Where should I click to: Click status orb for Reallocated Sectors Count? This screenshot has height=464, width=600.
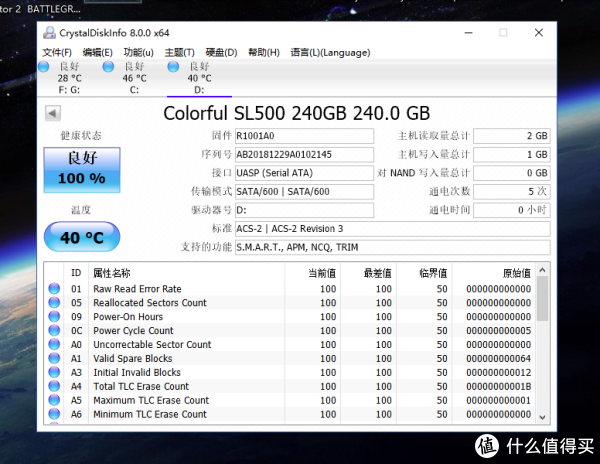click(x=54, y=303)
